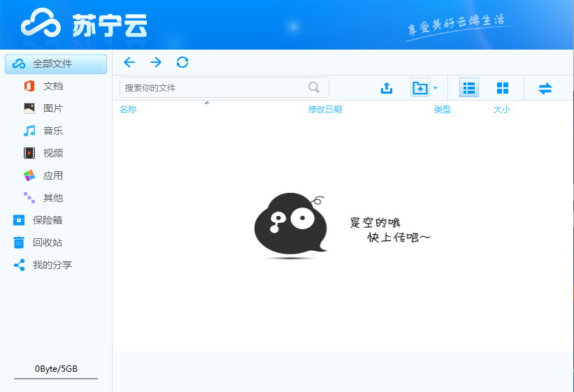Click the 是空的哦 empty folder message
Viewport: 574px width, 392px height.
tap(390, 230)
